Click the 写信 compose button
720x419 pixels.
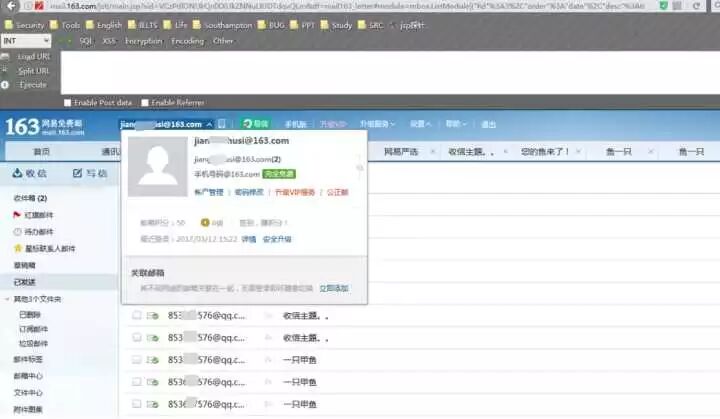[x=90, y=173]
